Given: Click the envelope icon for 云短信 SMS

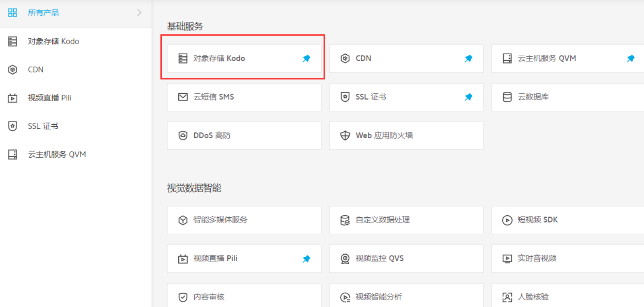Looking at the screenshot, I should (x=183, y=97).
